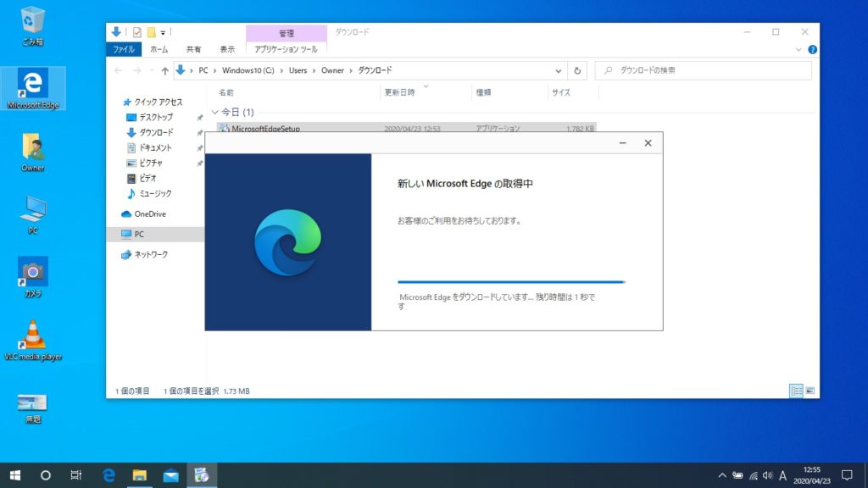This screenshot has height=488, width=868.
Task: Open the quick access toolbar customize dropdown
Action: click(163, 33)
